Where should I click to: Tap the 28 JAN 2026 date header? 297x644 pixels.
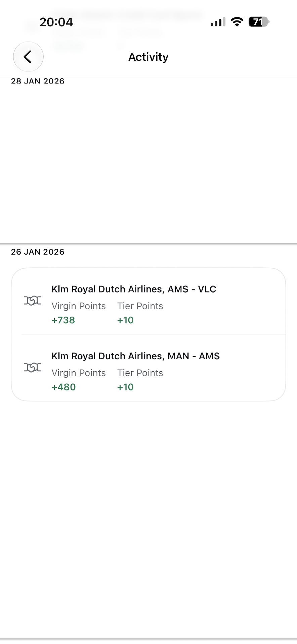pos(38,81)
